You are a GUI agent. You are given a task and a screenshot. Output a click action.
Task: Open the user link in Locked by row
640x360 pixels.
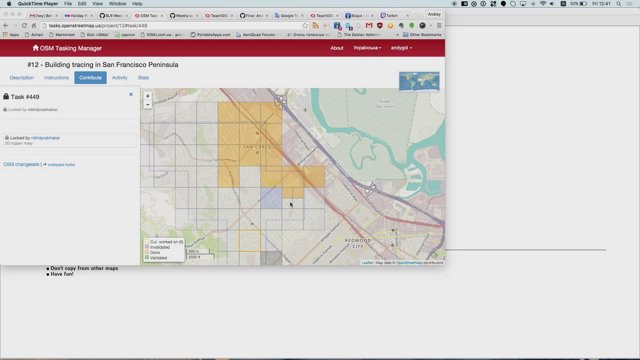(45, 138)
